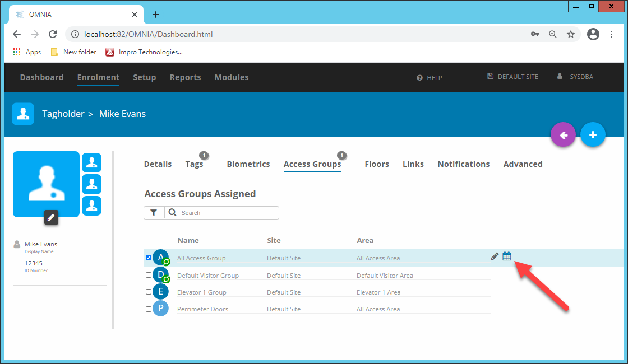Viewport: 628px width, 364px height.
Task: Click the browser back arrow
Action: point(17,34)
